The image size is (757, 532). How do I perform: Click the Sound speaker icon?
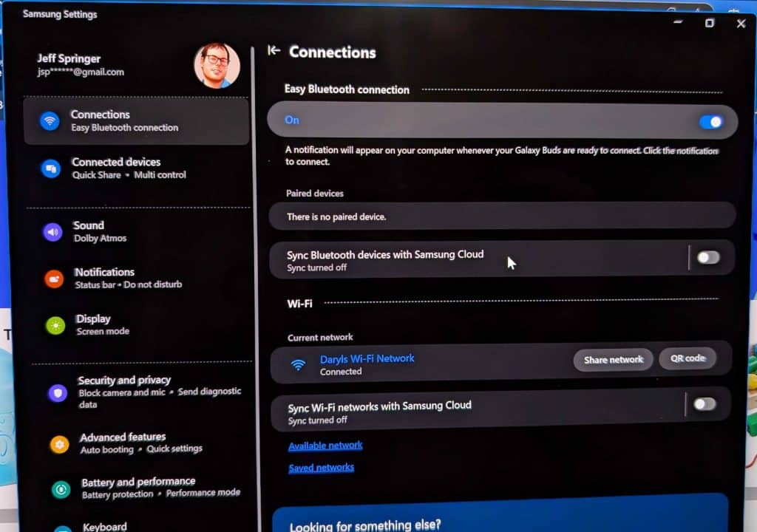pos(52,232)
